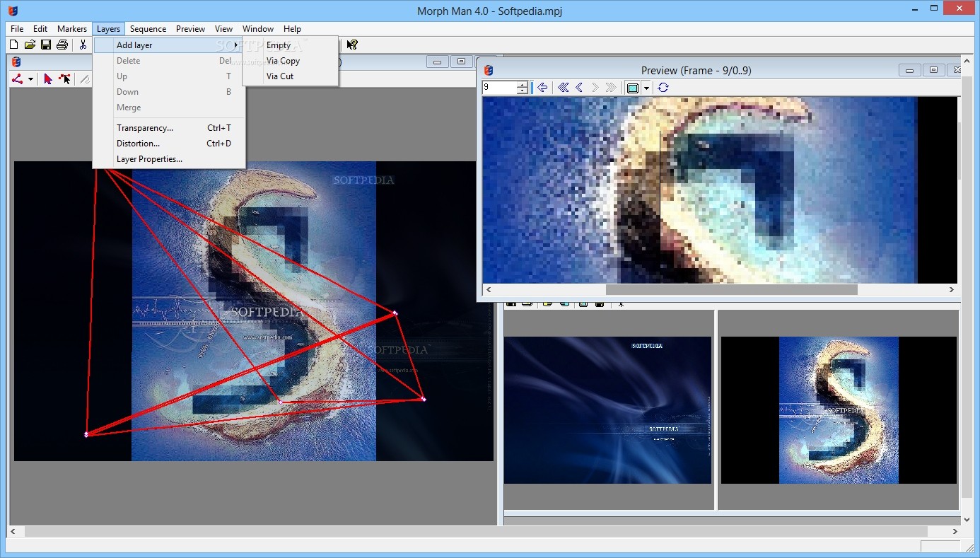
Task: Open the Transparency... dialog
Action: point(168,128)
